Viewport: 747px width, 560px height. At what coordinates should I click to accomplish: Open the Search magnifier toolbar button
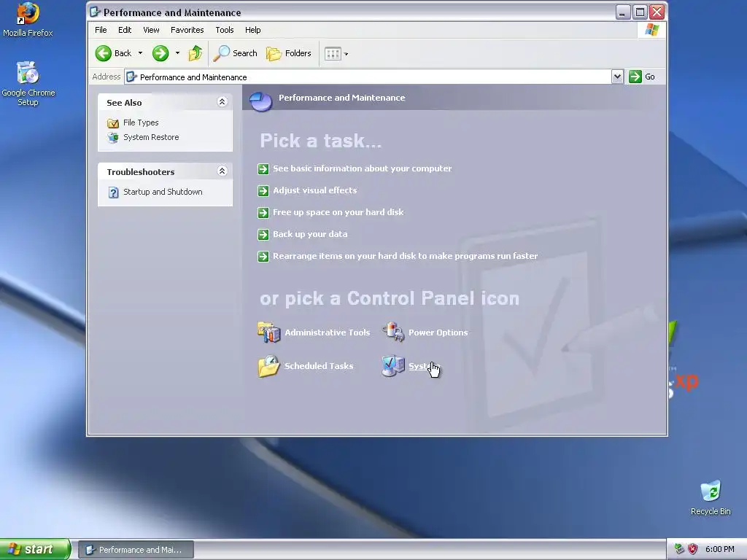point(236,53)
